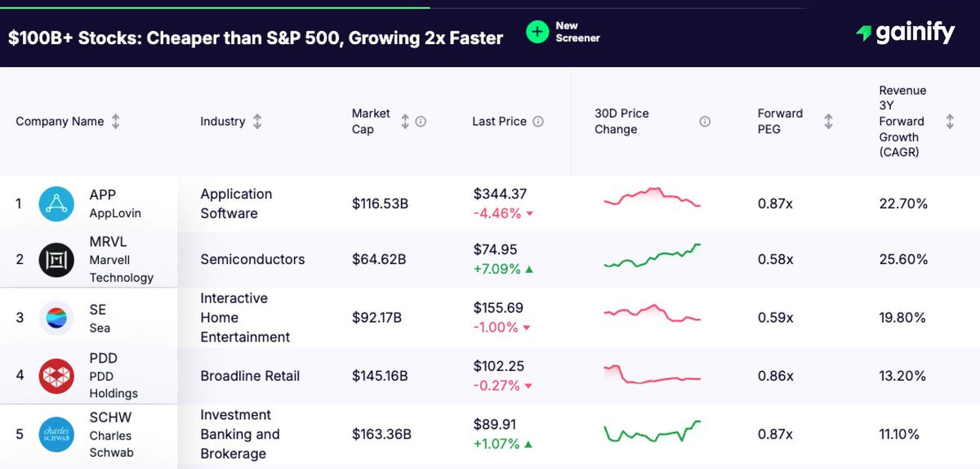Click the Sea company logo
Image resolution: width=980 pixels, height=469 pixels.
point(56,318)
